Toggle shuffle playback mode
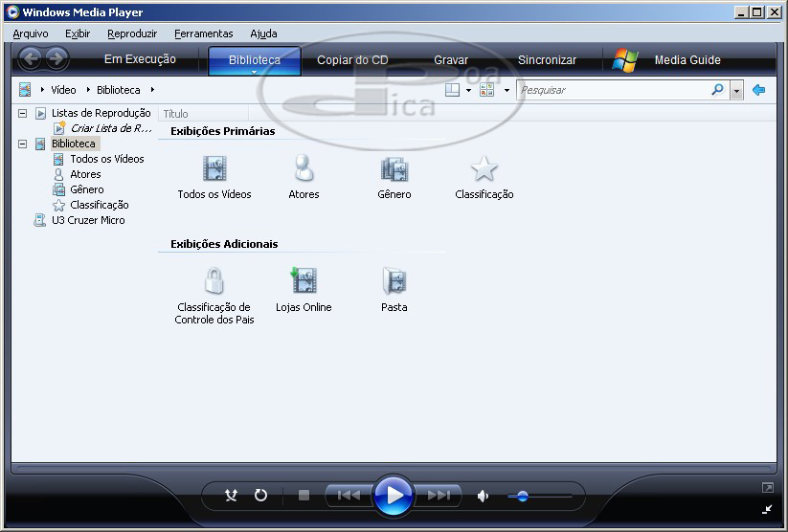Viewport: 788px width, 532px height. (x=231, y=495)
